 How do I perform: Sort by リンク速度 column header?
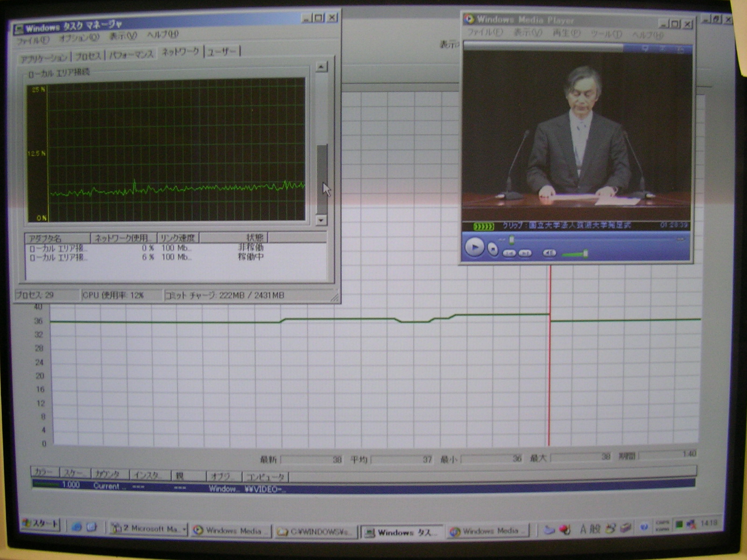tap(178, 238)
